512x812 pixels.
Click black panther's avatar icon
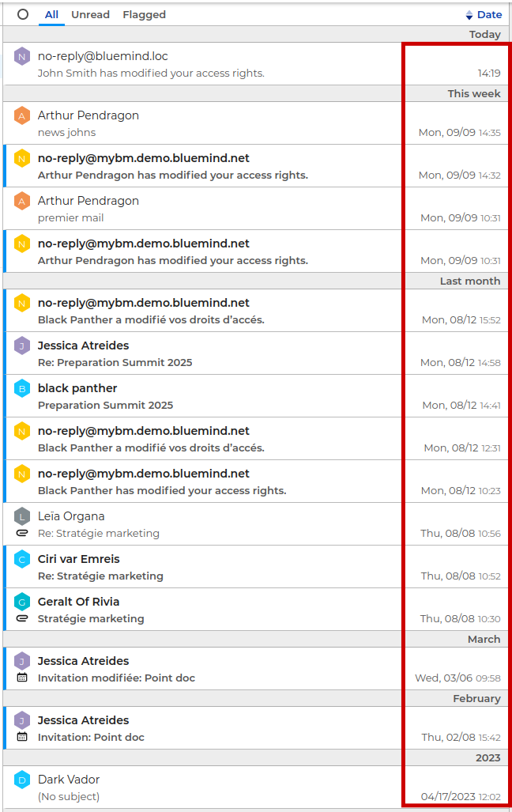tap(22, 388)
